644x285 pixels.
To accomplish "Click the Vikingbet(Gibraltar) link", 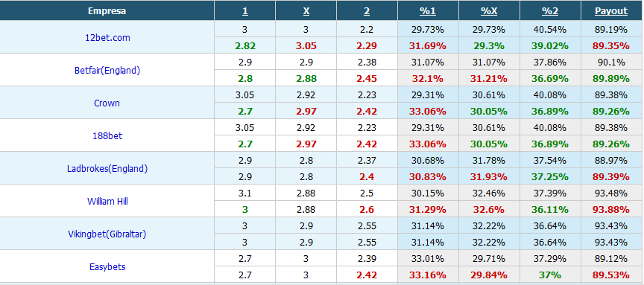I will coord(107,234).
